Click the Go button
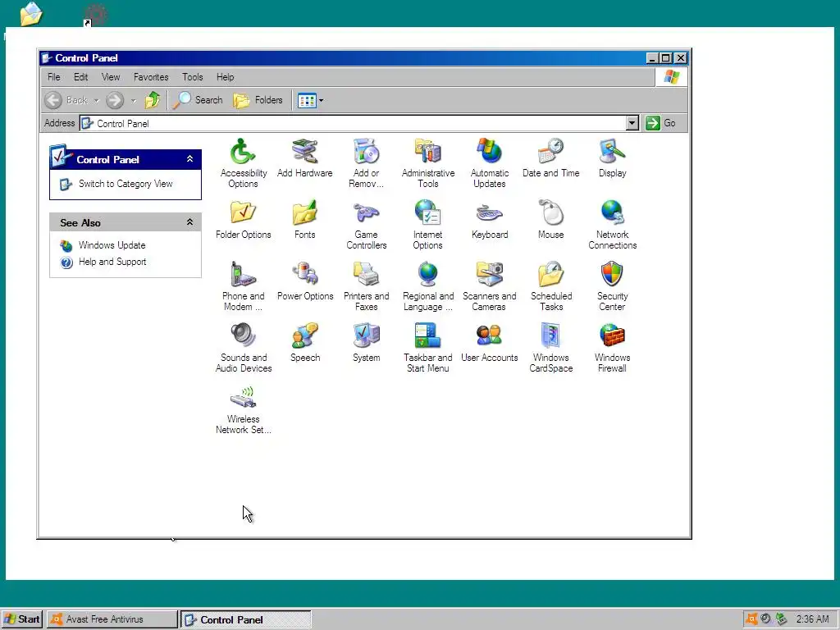This screenshot has width=840, height=630. 660,123
